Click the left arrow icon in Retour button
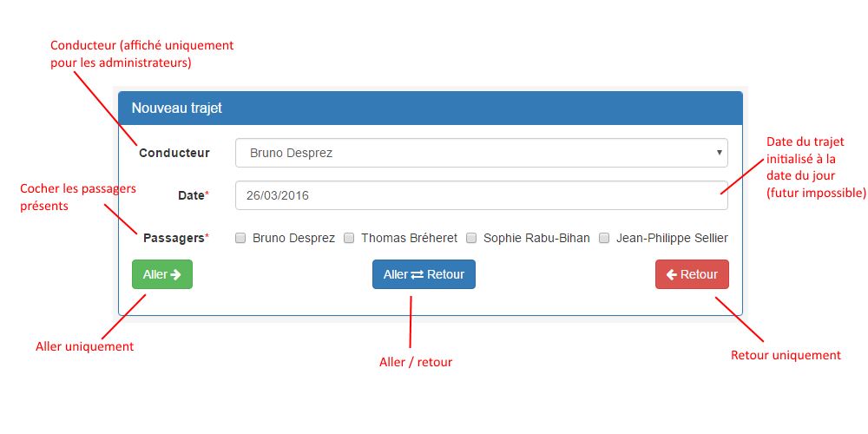The height and width of the screenshot is (434, 868). [x=671, y=274]
